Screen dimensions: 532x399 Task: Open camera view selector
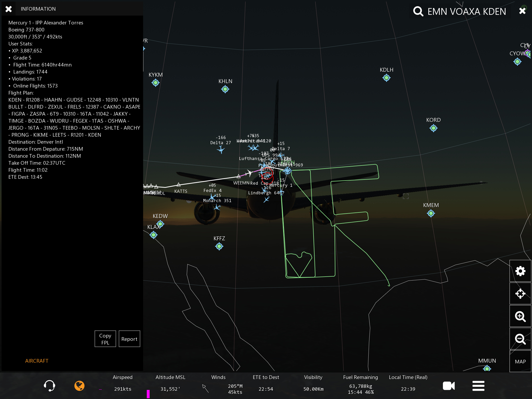[x=449, y=386]
